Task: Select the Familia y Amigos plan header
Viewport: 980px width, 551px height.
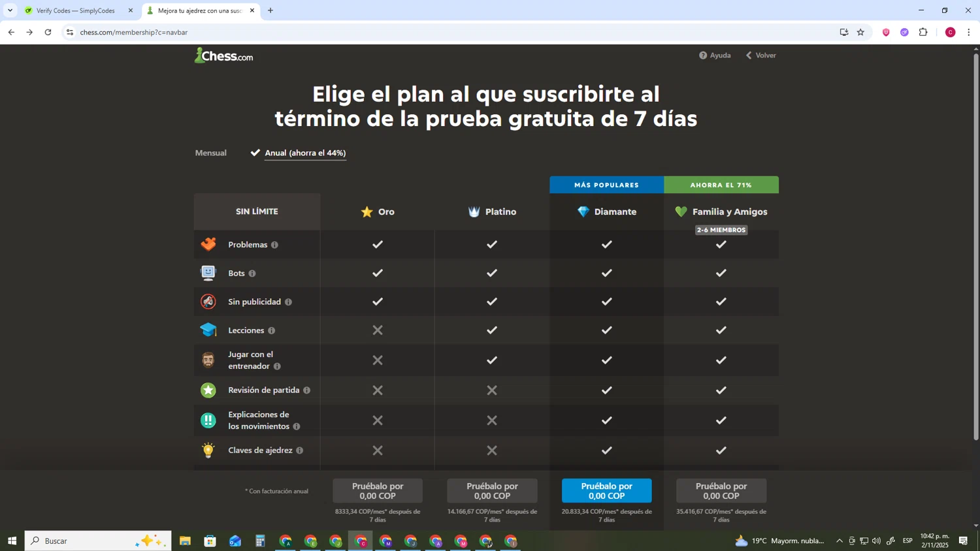Action: point(721,212)
